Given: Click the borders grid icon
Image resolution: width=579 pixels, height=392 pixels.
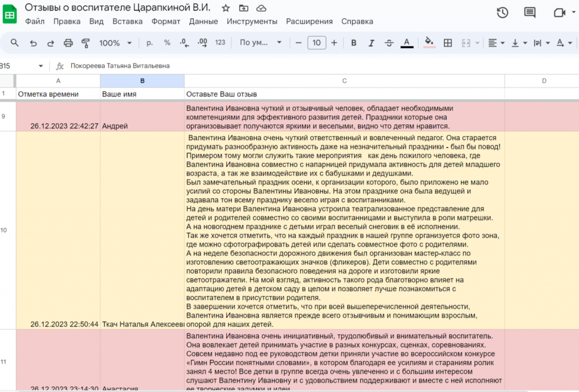Looking at the screenshot, I should pos(448,43).
